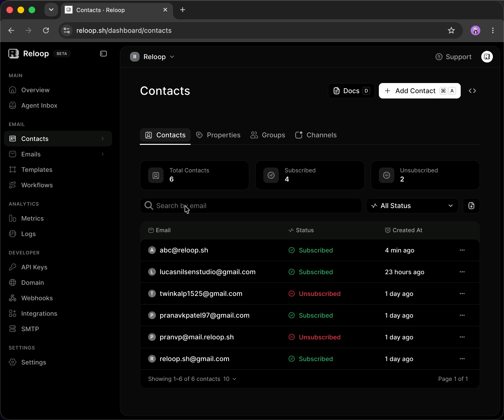The image size is (504, 420).
Task: Click Add Contact button
Action: (x=420, y=91)
